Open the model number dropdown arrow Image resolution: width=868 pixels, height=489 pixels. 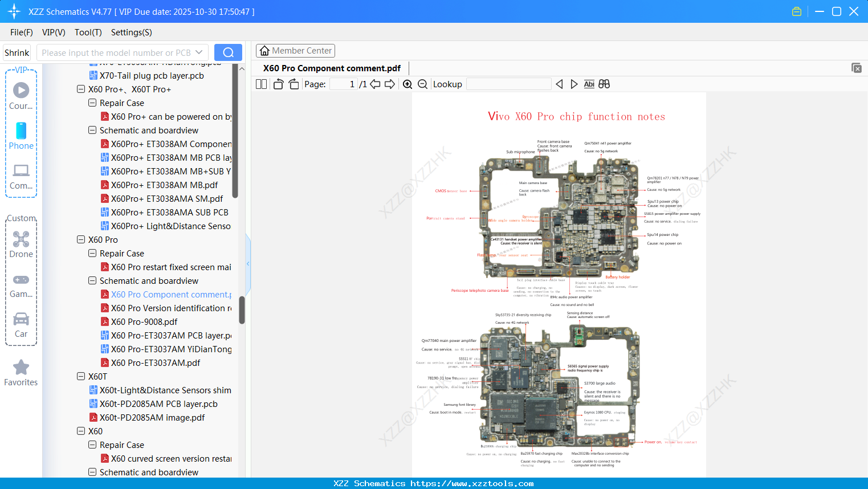pyautogui.click(x=199, y=52)
